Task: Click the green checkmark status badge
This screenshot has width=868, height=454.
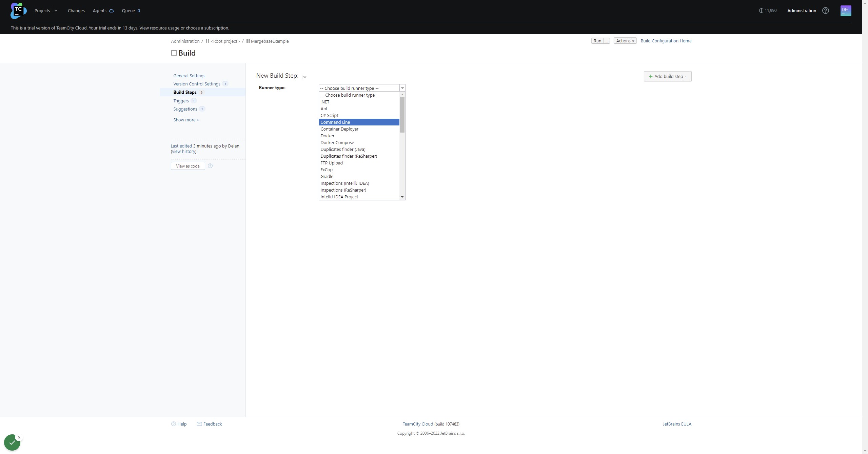Action: pos(12,442)
